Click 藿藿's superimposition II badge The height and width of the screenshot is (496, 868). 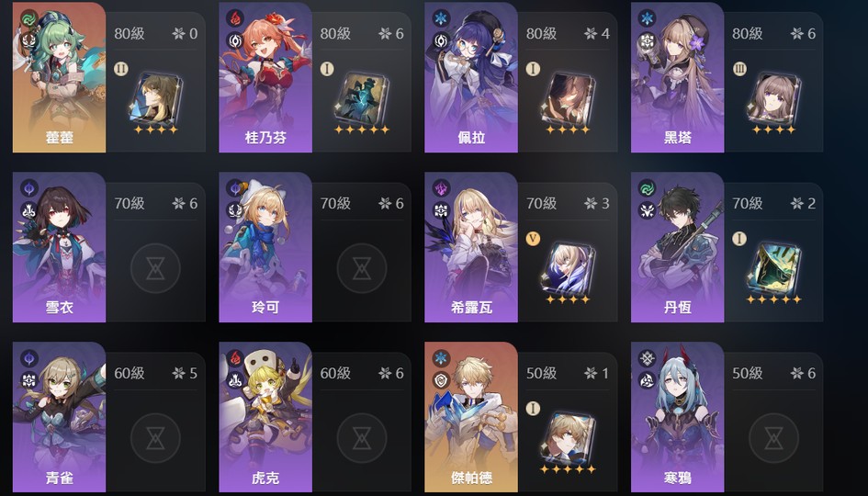(x=120, y=69)
